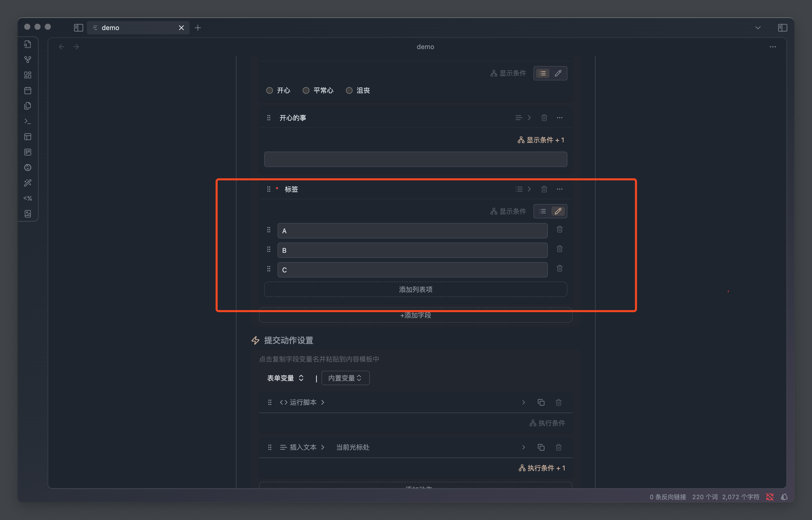Switch 标签 field to list preview mode

point(542,211)
